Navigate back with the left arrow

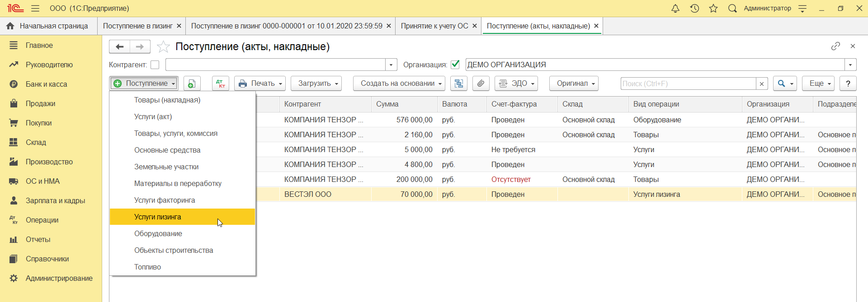120,46
